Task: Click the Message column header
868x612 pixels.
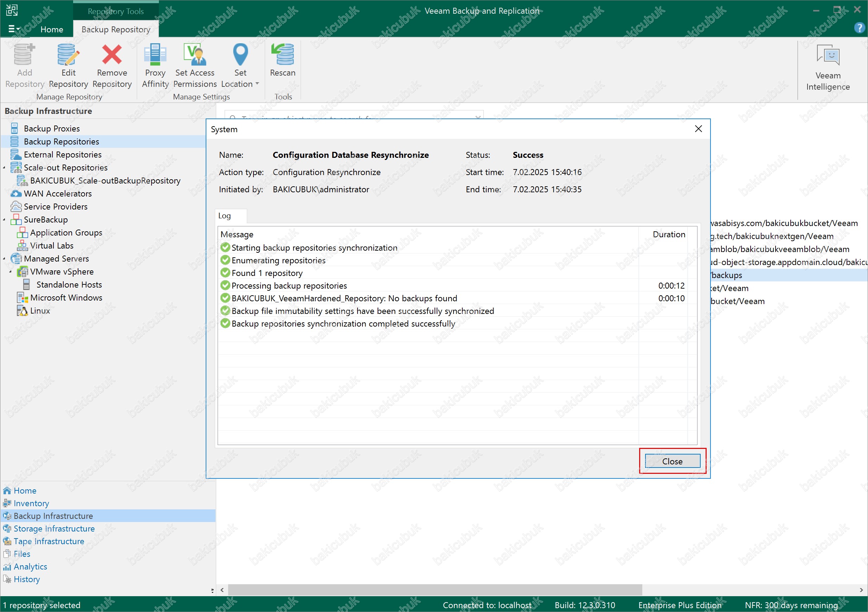Action: pyautogui.click(x=428, y=234)
